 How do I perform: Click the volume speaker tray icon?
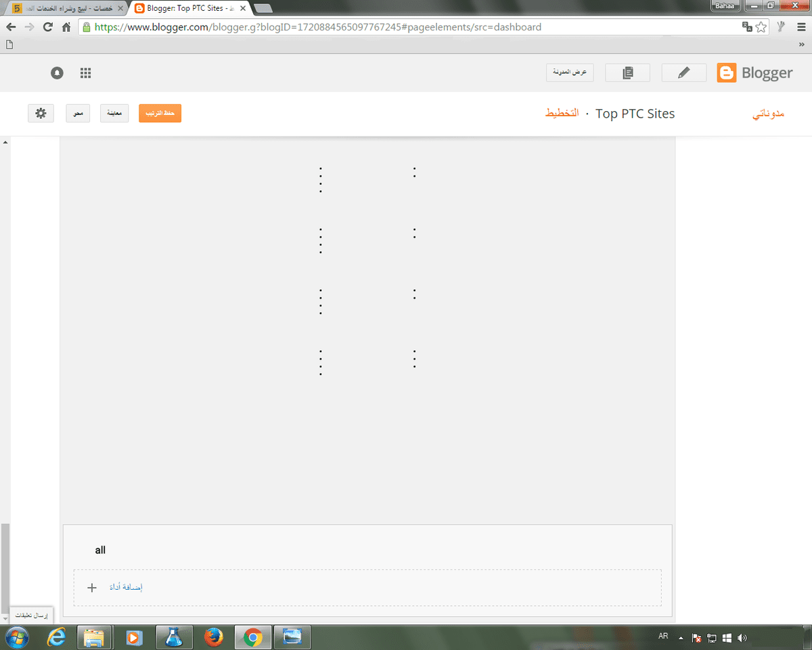[x=742, y=638]
